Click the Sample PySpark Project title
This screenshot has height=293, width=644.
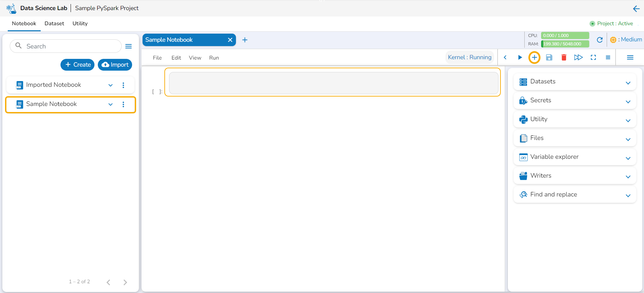(107, 8)
